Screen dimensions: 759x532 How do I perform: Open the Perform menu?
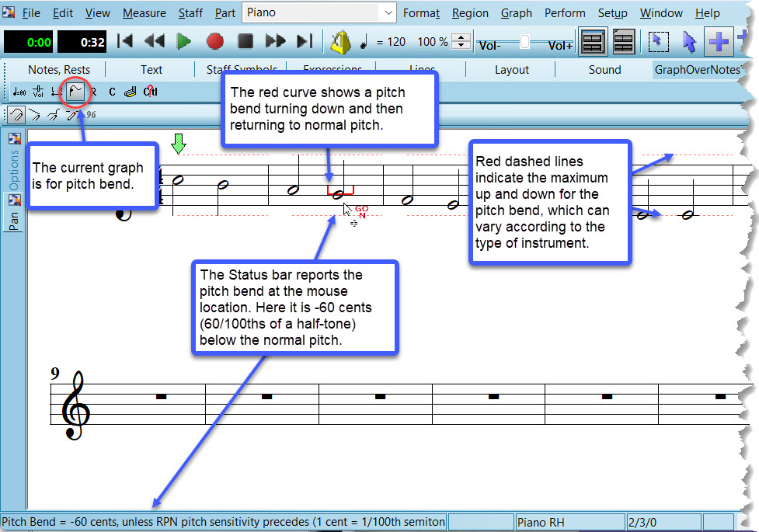click(x=565, y=12)
